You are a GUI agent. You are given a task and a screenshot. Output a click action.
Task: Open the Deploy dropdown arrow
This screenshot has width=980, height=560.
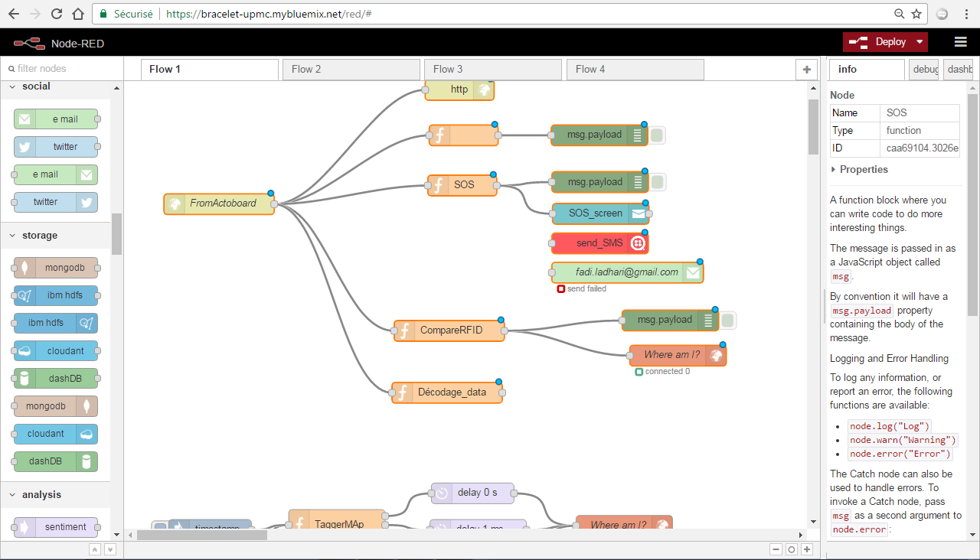click(x=920, y=42)
